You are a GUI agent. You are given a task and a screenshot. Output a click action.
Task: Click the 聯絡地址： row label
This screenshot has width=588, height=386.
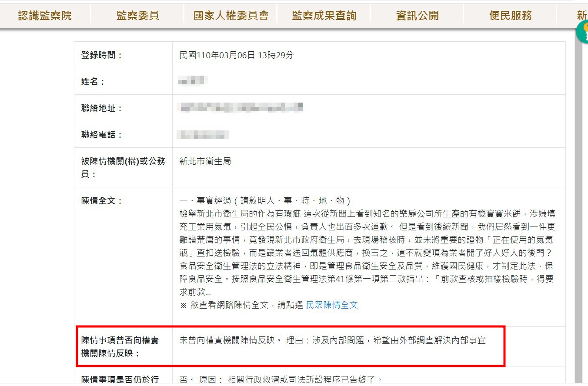click(x=102, y=108)
